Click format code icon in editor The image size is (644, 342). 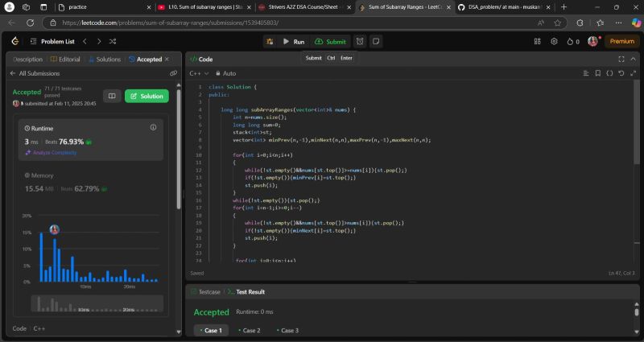[586, 73]
